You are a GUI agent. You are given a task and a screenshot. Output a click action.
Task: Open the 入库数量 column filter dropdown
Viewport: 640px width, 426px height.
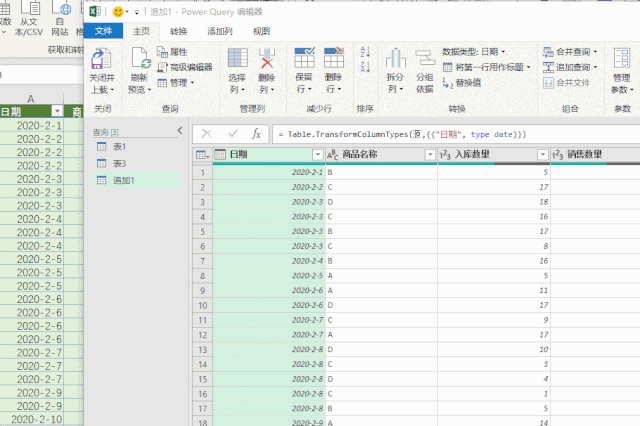(543, 155)
